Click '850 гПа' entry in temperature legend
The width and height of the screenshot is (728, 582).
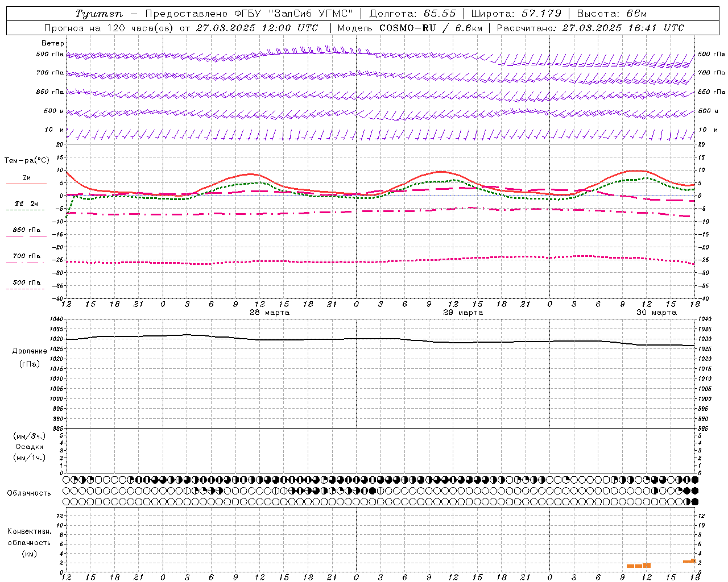[27, 230]
